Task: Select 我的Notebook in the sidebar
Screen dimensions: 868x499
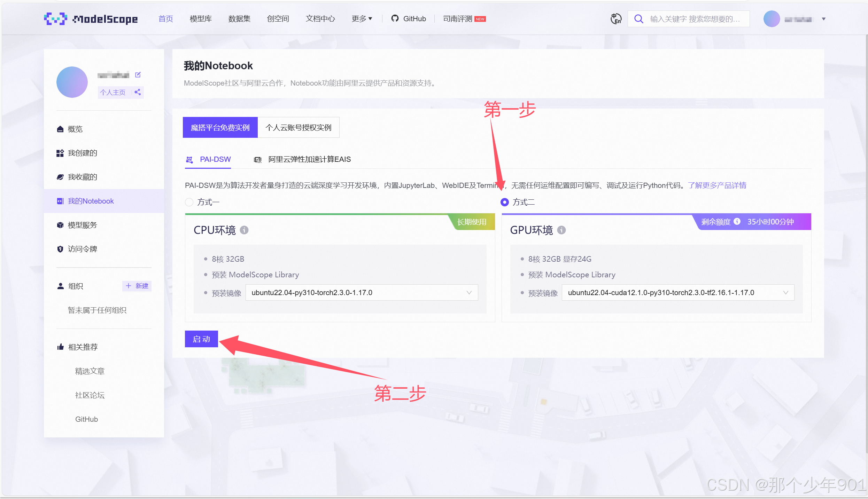Action: point(104,201)
